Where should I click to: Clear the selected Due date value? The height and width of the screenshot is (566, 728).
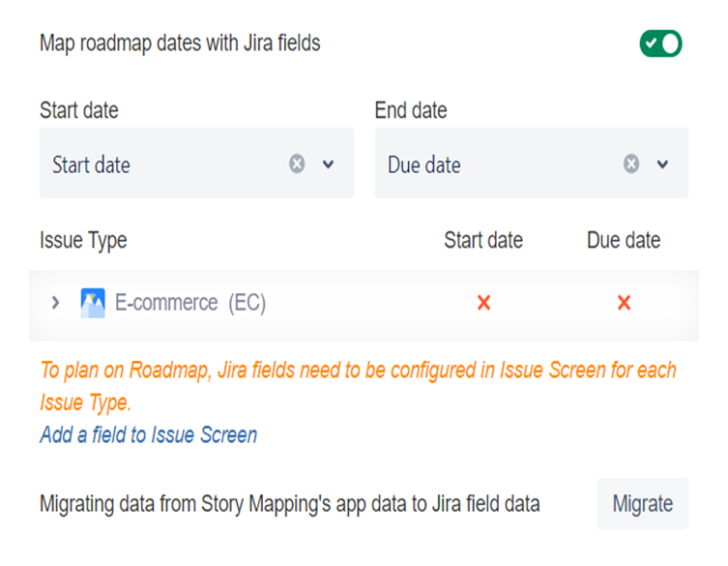[631, 164]
